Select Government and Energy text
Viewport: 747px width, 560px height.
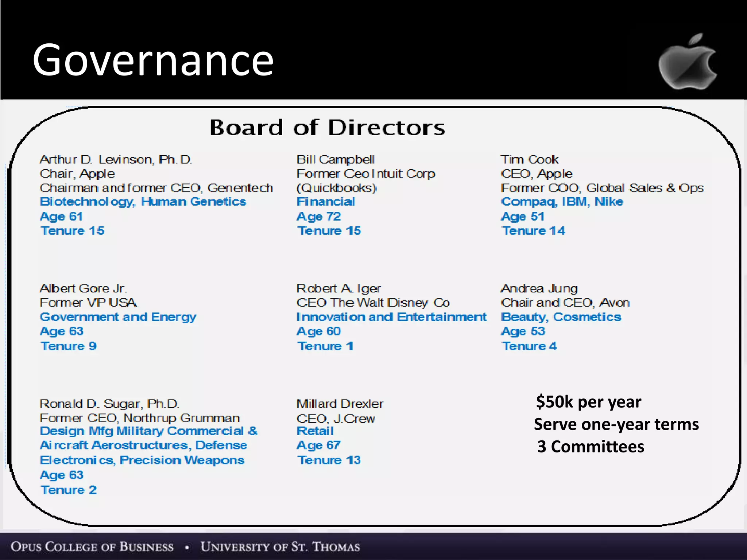click(x=118, y=317)
